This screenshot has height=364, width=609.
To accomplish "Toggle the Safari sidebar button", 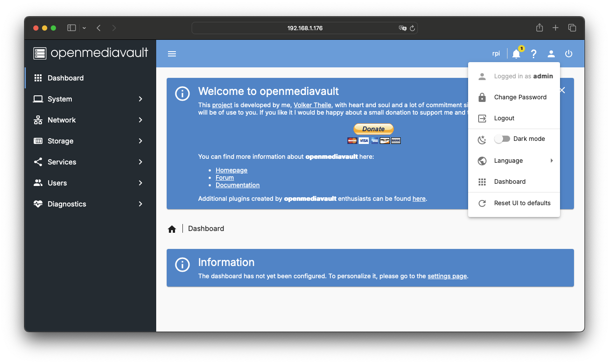I will (71, 28).
